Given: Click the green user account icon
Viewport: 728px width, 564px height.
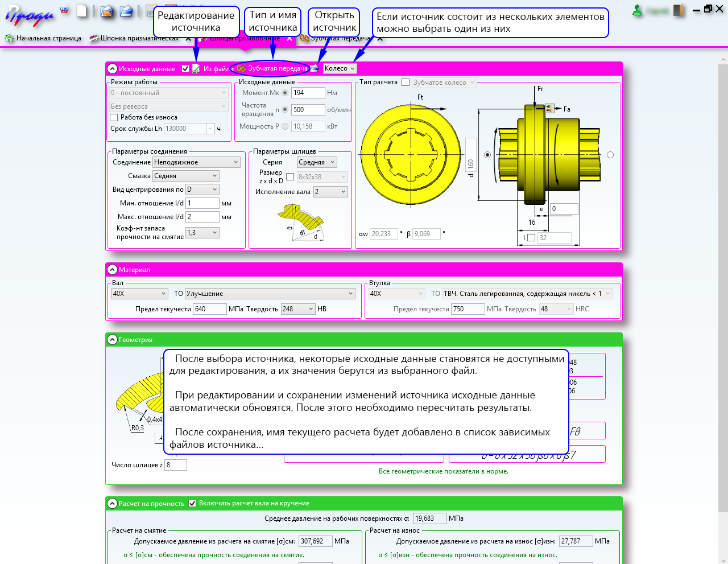Looking at the screenshot, I should click(x=638, y=10).
